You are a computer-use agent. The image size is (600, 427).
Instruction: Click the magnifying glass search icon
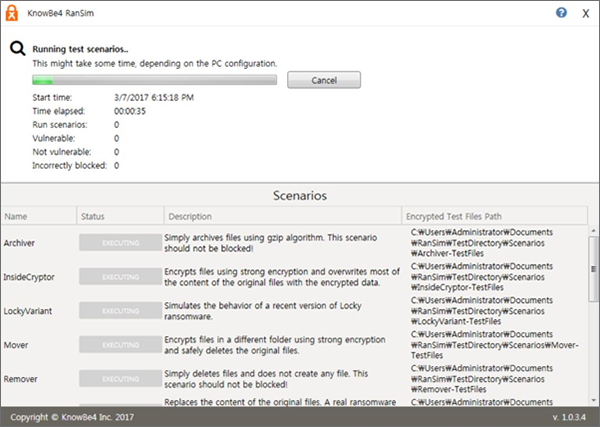(18, 49)
